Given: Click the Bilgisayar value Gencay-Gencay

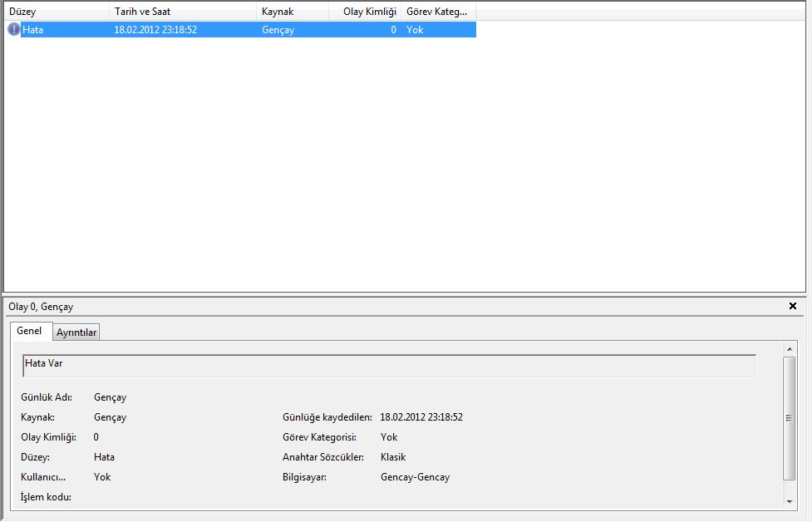Looking at the screenshot, I should 415,477.
